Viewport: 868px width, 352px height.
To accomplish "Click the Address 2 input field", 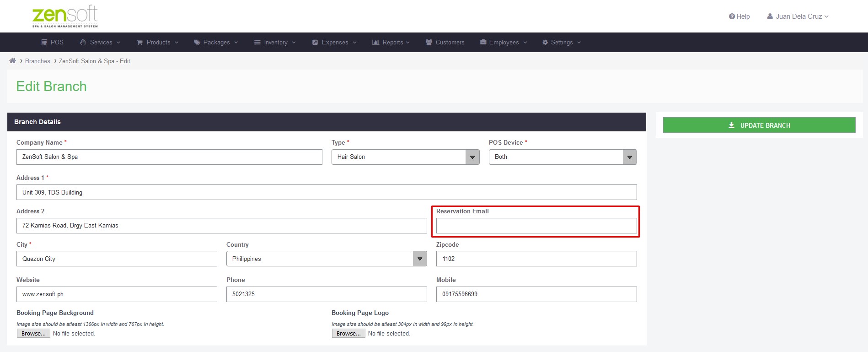I will click(222, 226).
